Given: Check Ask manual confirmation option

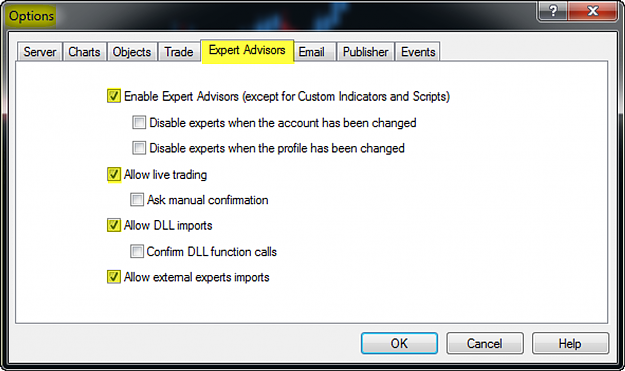Looking at the screenshot, I should click(x=137, y=200).
